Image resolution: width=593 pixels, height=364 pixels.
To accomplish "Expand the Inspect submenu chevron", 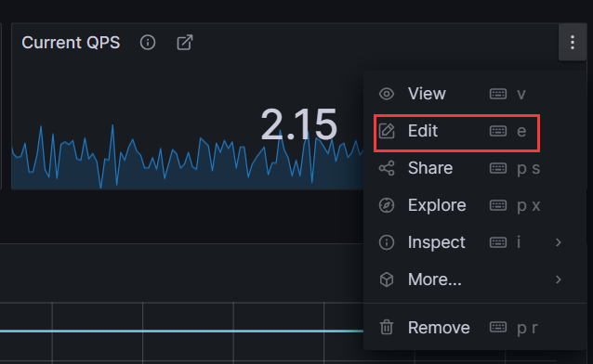I will (559, 242).
